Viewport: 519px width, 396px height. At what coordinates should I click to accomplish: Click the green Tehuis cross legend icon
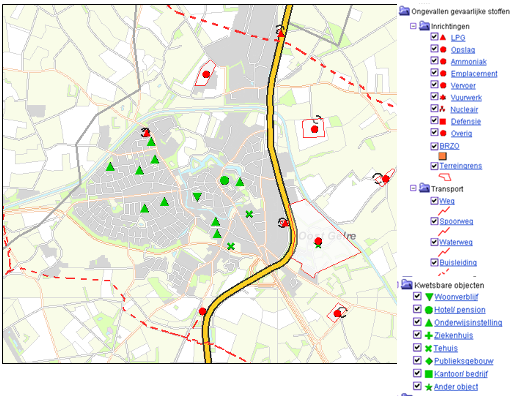coord(429,348)
